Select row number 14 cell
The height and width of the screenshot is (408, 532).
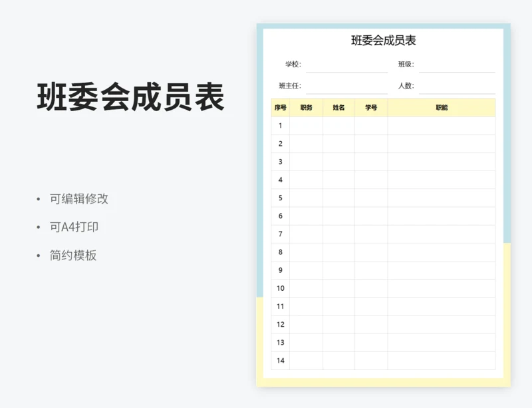tap(280, 361)
